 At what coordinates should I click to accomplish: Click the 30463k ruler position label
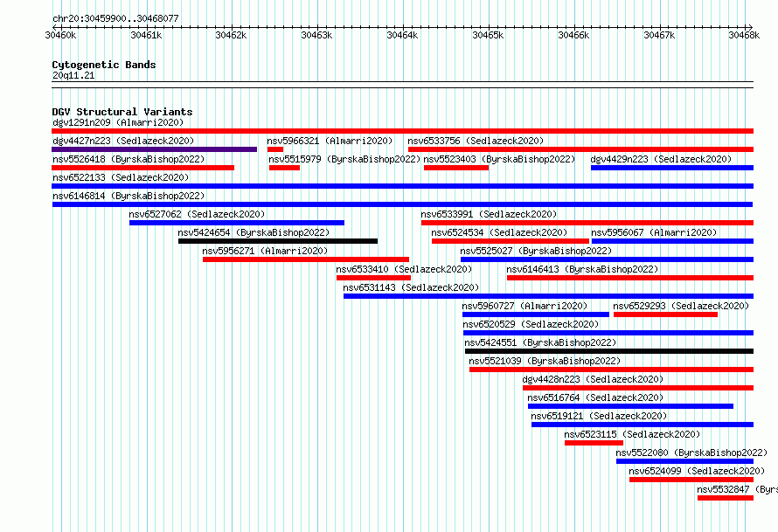click(317, 35)
